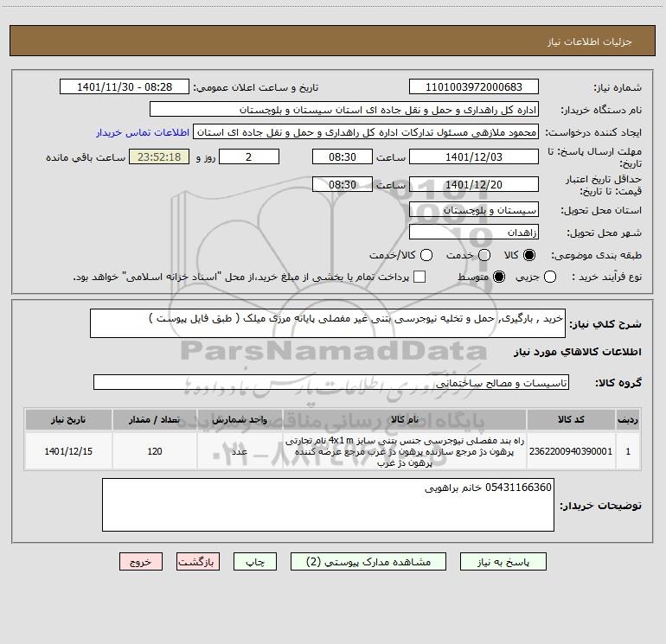This screenshot has width=666, height=644.
Task: Click the row number cell 1
Action: pos(628,451)
